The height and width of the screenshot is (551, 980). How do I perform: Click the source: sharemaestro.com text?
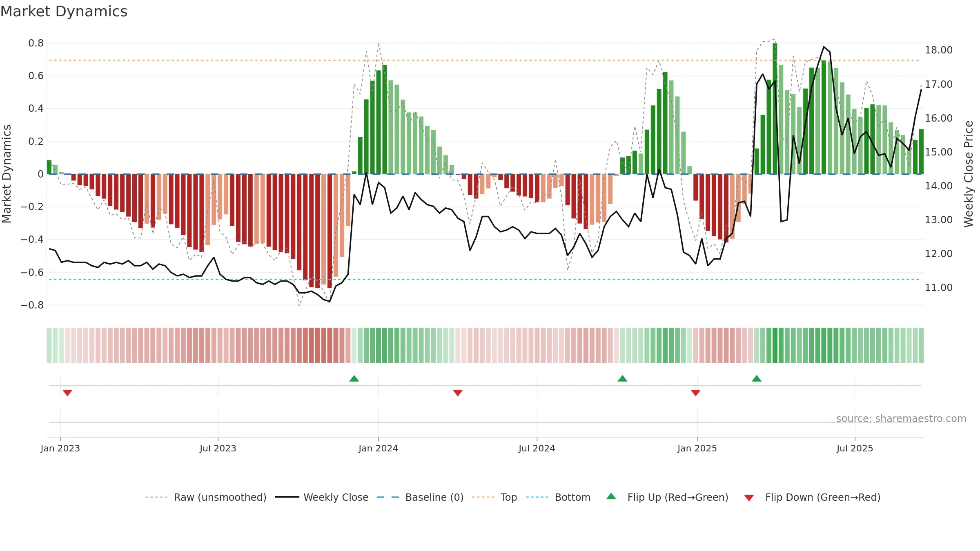point(901,418)
